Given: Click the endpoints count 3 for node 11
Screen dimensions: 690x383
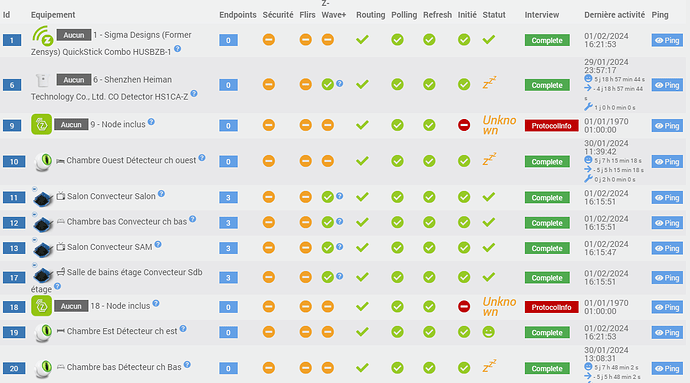Looking at the screenshot, I should tap(228, 198).
